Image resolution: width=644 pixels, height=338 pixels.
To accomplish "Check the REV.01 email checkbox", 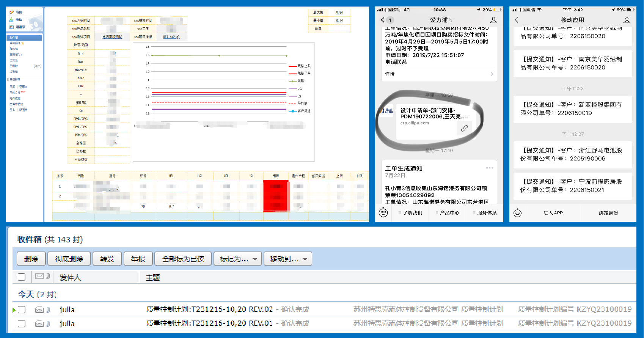I will 22,324.
